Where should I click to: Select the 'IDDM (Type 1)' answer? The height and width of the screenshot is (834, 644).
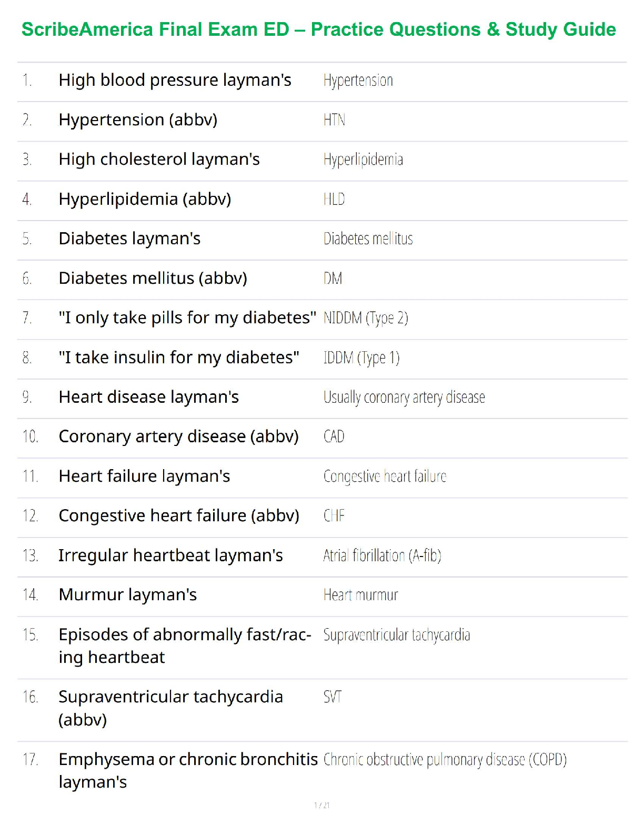click(x=361, y=358)
